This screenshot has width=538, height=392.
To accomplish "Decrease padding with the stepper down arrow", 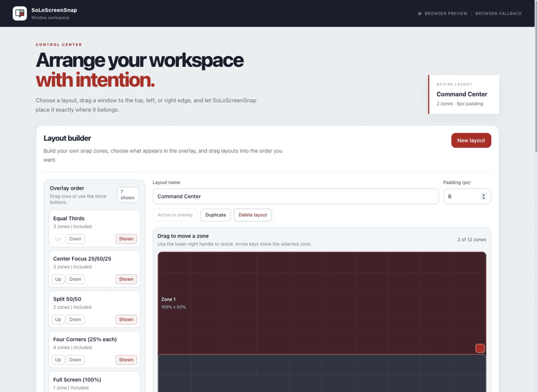I will tap(484, 198).
